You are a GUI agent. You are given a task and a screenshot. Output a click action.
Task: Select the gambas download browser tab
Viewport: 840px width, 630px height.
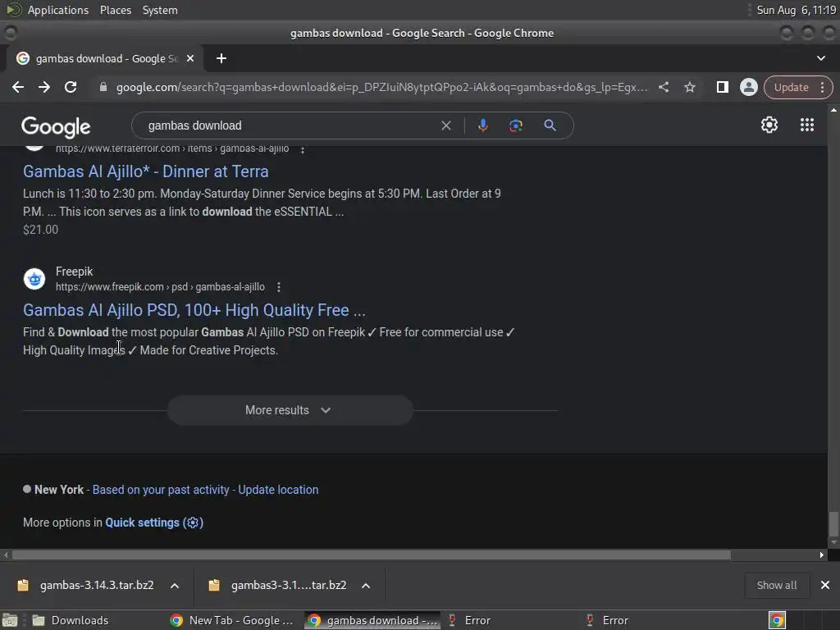click(x=105, y=58)
